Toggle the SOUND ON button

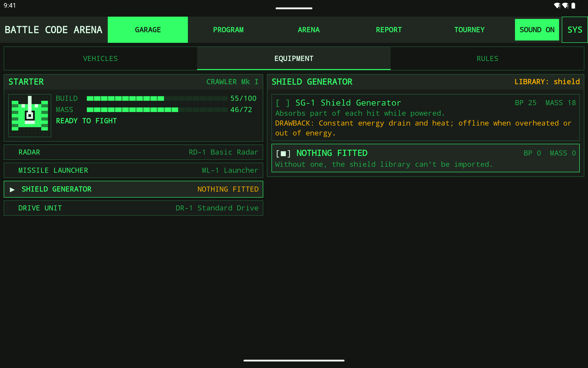pos(537,30)
